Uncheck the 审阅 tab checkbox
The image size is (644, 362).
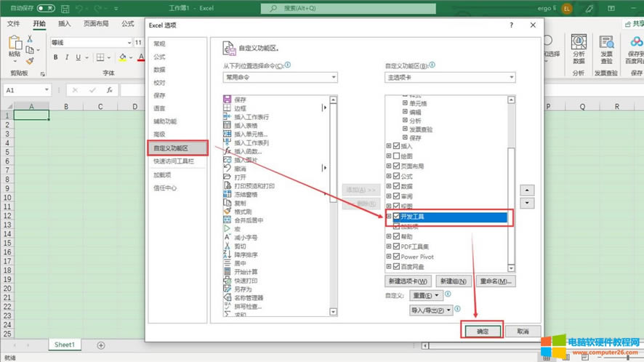tap(396, 196)
